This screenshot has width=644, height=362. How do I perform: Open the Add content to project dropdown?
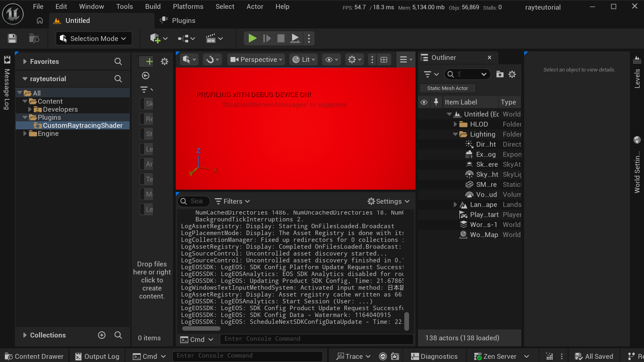click(158, 39)
